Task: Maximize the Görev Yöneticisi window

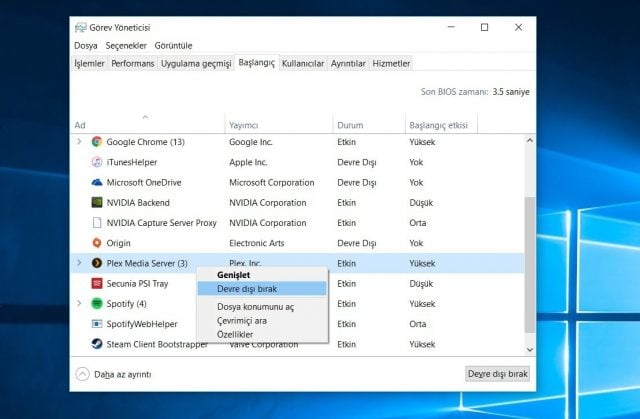Action: [484, 27]
